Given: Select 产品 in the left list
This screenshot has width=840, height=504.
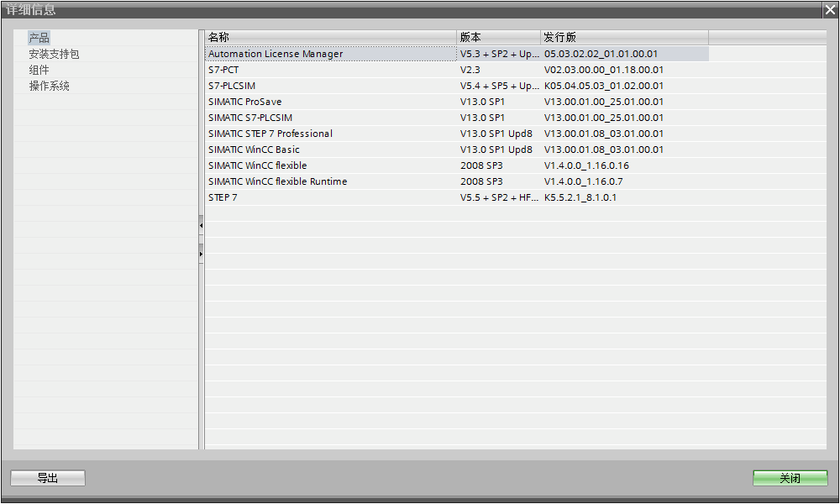Looking at the screenshot, I should coord(39,38).
